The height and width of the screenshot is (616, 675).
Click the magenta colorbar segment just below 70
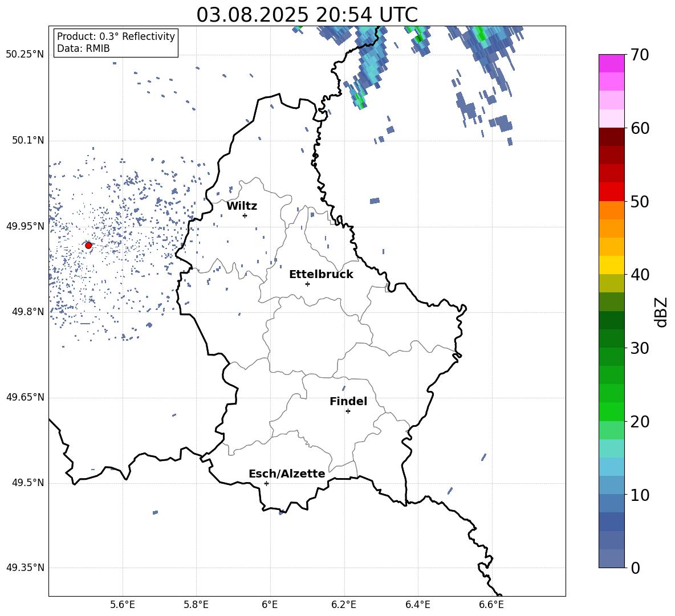[611, 63]
